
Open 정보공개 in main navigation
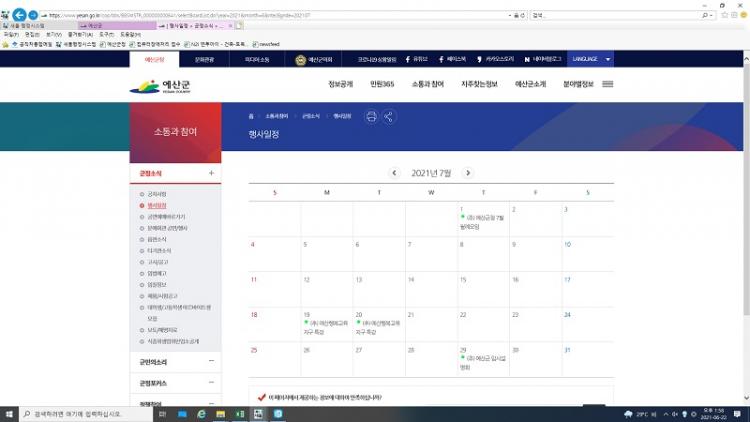pyautogui.click(x=341, y=84)
